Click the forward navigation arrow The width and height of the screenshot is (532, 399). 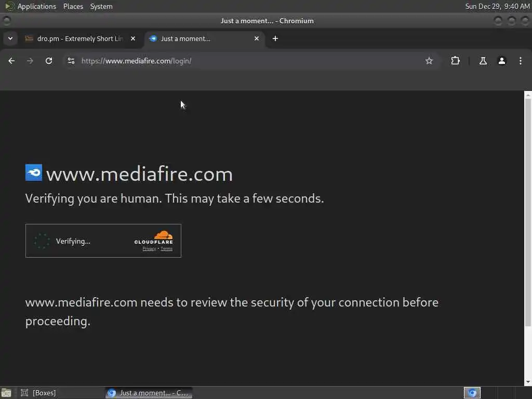tap(30, 61)
